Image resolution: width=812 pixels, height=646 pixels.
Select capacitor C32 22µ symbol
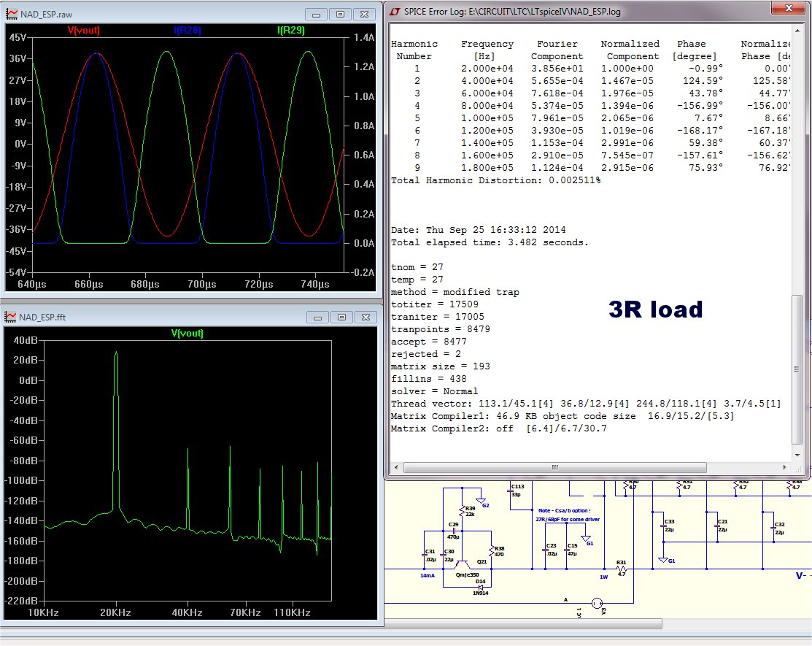coord(773,528)
